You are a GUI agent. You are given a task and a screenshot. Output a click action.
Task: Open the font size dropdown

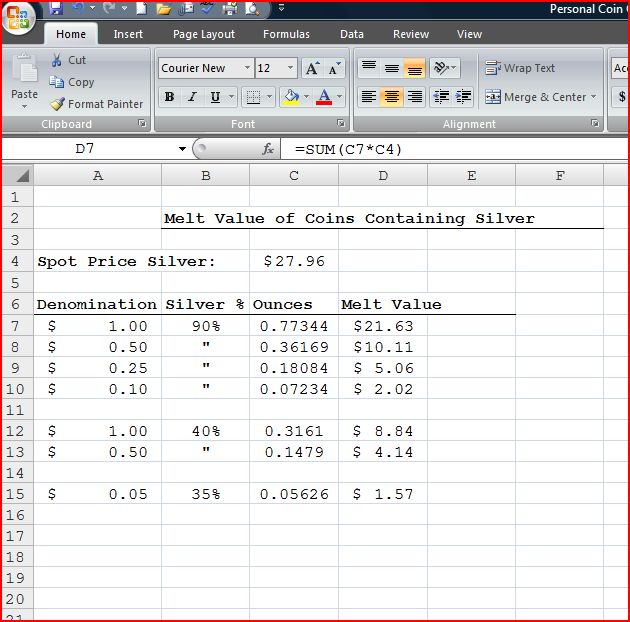click(x=291, y=68)
